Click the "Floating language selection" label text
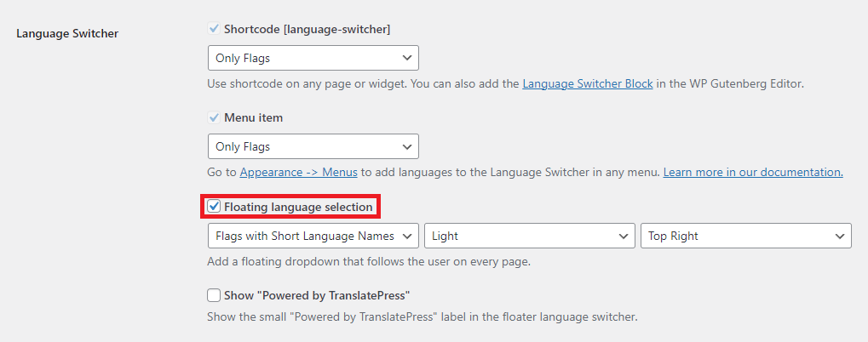The image size is (868, 342). click(x=298, y=207)
